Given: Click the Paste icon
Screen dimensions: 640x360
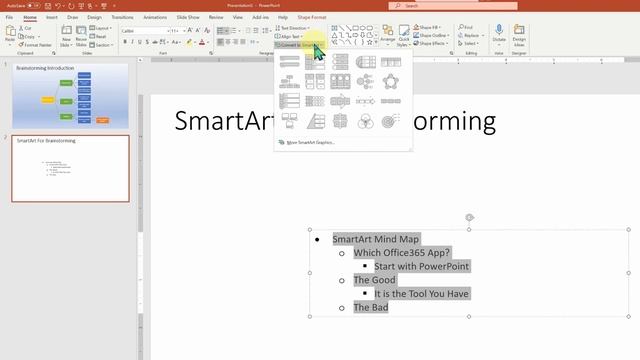Looking at the screenshot, I should pyautogui.click(x=10, y=31).
